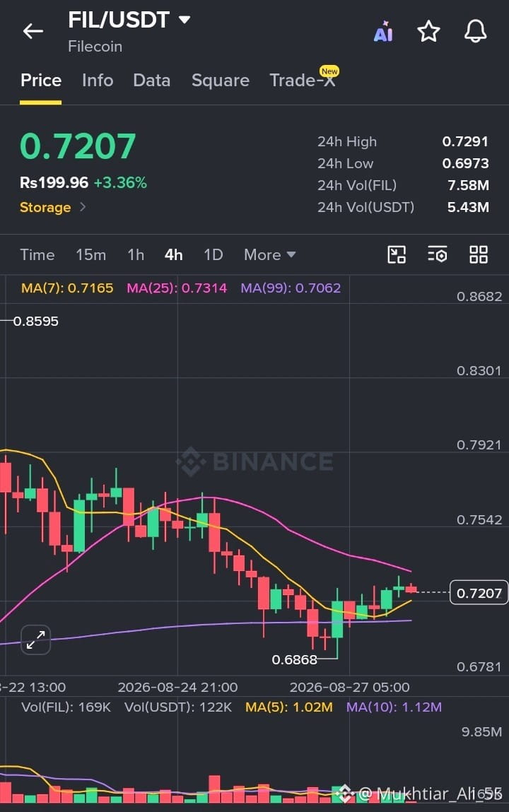The height and width of the screenshot is (812, 509).
Task: Add FIL/USDT to favorites star
Action: (x=428, y=32)
